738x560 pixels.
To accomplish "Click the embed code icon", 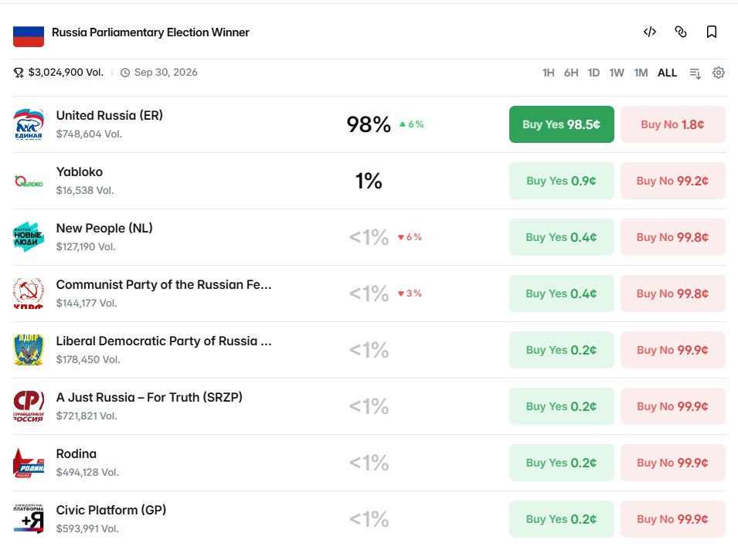I will 649,32.
